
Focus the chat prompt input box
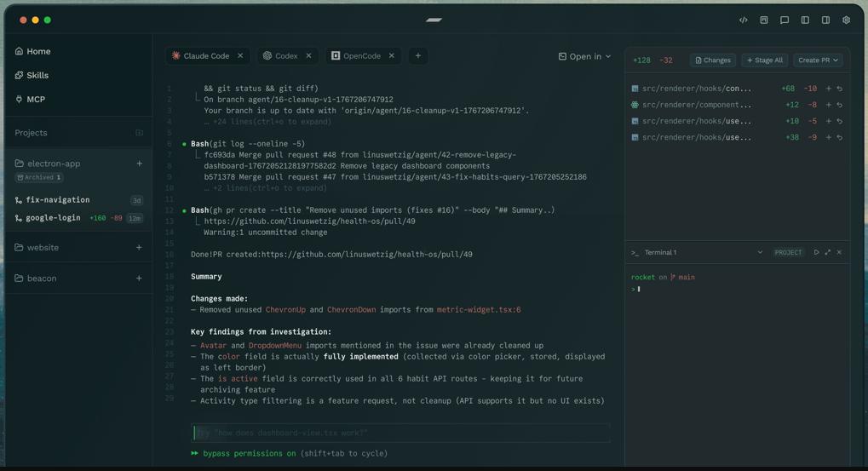(x=401, y=433)
